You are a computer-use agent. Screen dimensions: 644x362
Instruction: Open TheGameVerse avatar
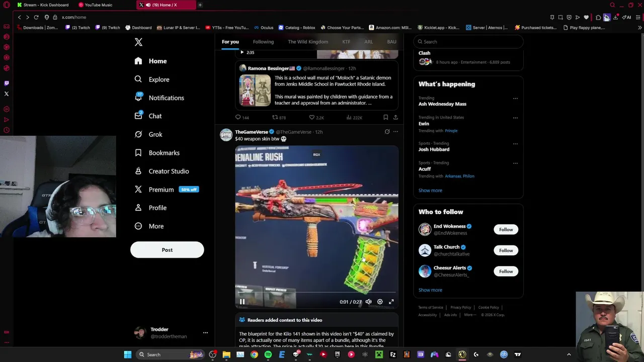click(x=226, y=135)
